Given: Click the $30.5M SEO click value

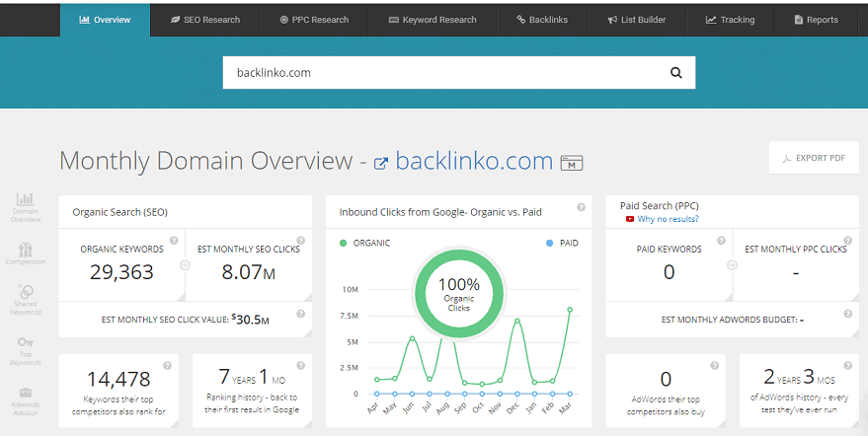Looking at the screenshot, I should point(250,320).
